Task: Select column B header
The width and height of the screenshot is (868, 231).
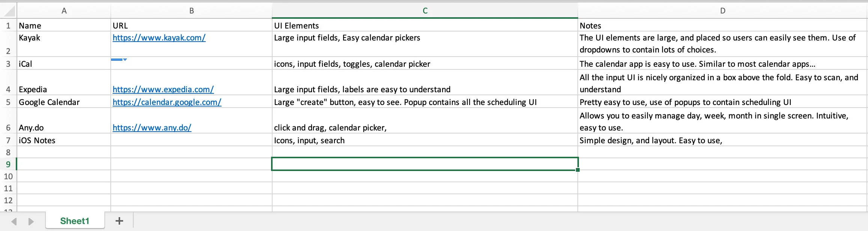Action: [x=191, y=10]
